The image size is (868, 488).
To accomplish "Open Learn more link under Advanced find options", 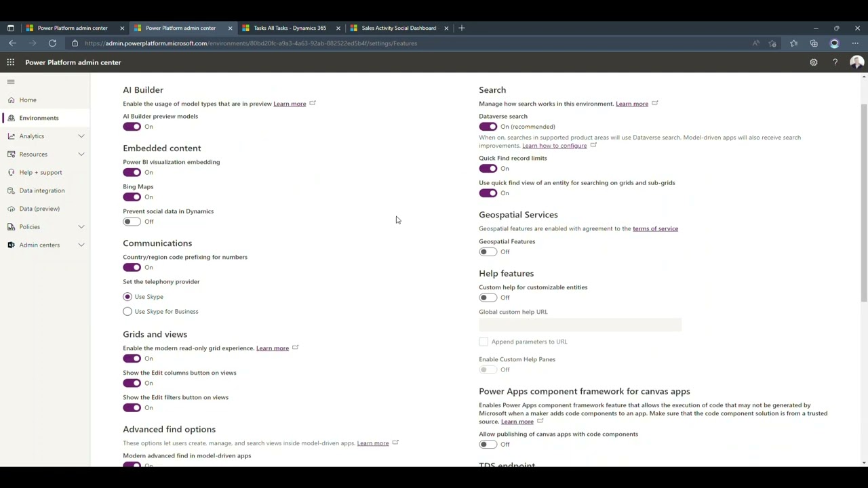I will point(372,443).
